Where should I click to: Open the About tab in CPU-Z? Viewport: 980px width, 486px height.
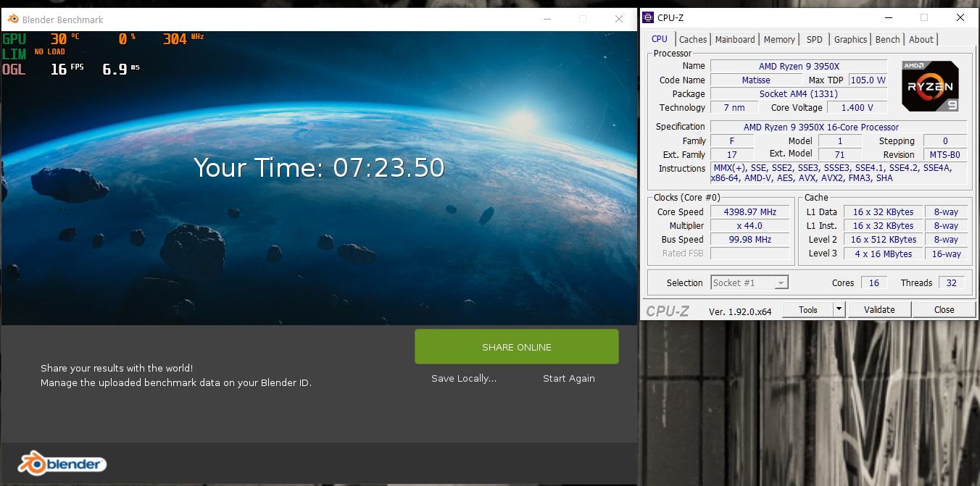[x=921, y=40]
